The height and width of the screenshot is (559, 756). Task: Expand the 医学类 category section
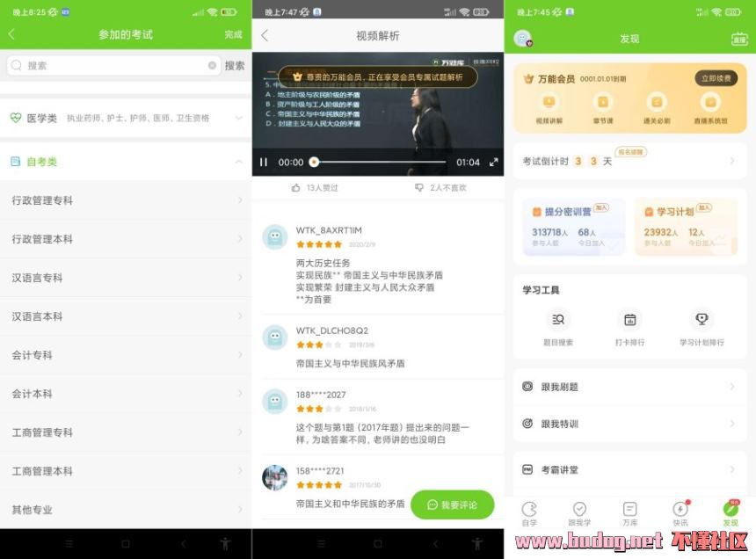(x=239, y=118)
